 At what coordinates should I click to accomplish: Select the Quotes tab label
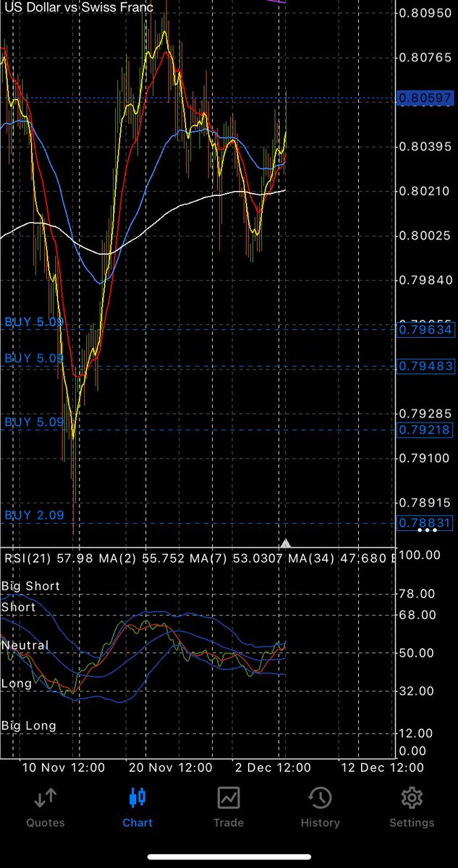(45, 822)
